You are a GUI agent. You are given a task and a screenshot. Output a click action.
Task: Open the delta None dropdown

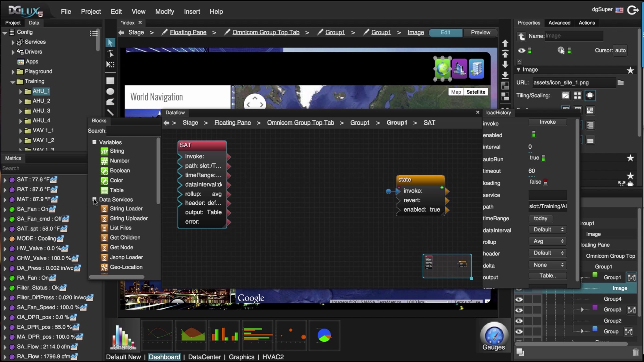(x=548, y=265)
